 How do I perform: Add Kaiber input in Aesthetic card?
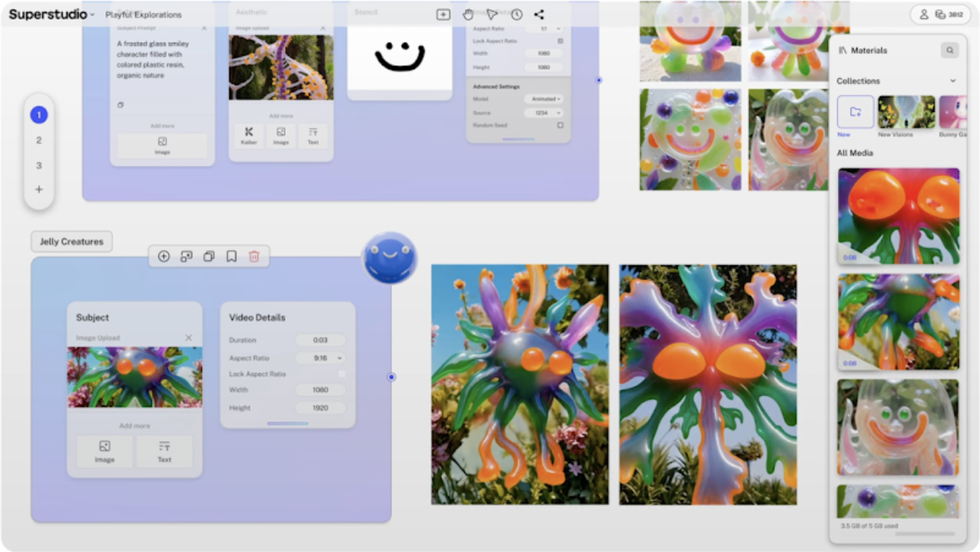pyautogui.click(x=249, y=136)
